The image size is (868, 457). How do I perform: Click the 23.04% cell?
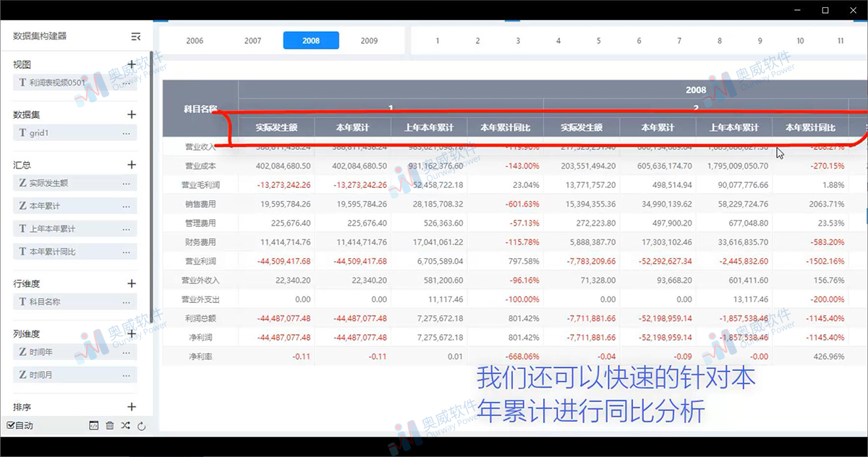[x=505, y=185]
